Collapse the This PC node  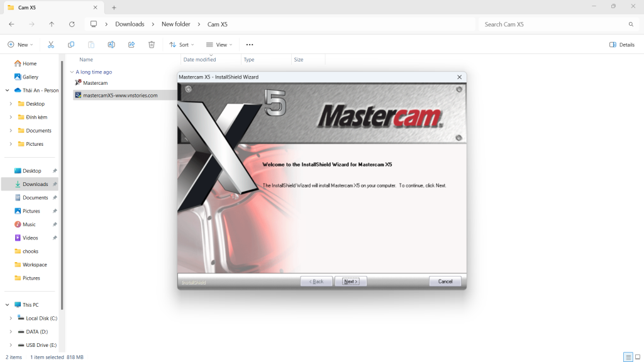point(8,305)
